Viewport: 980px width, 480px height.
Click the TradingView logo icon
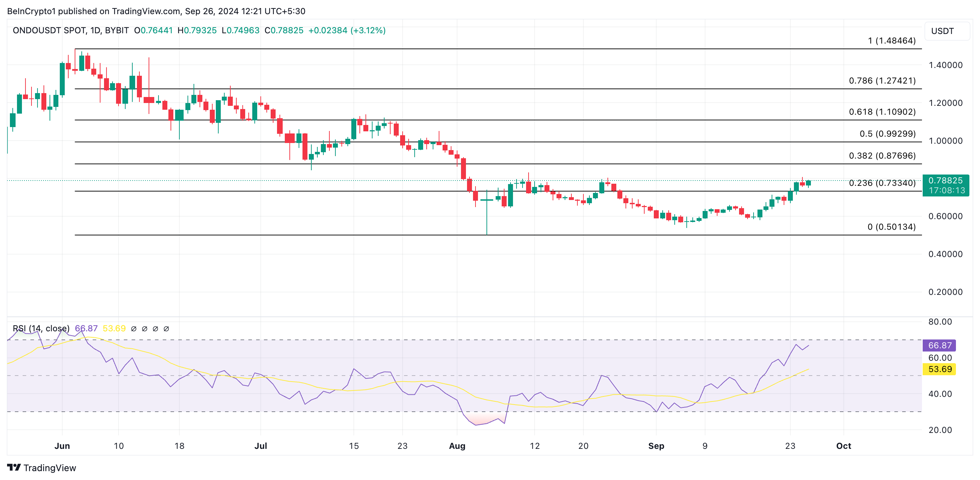tap(14, 467)
